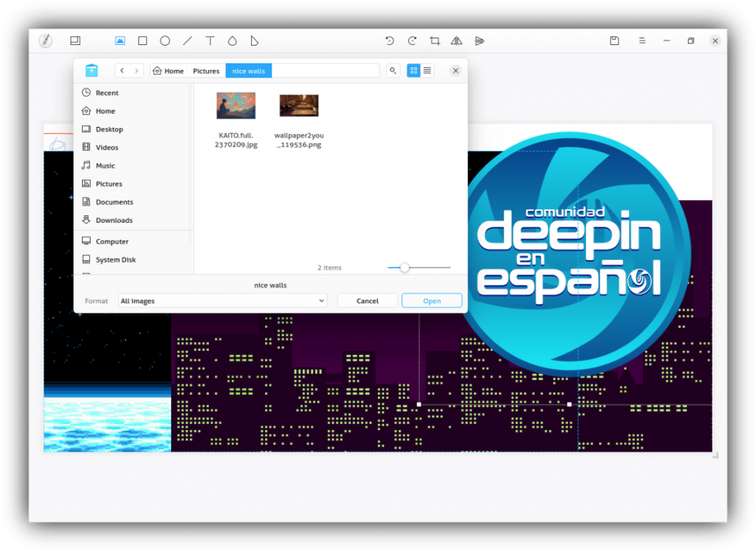The width and height of the screenshot is (756, 551).
Task: Select the KAITO.full.2370209.jpg thumbnail
Action: (x=236, y=105)
